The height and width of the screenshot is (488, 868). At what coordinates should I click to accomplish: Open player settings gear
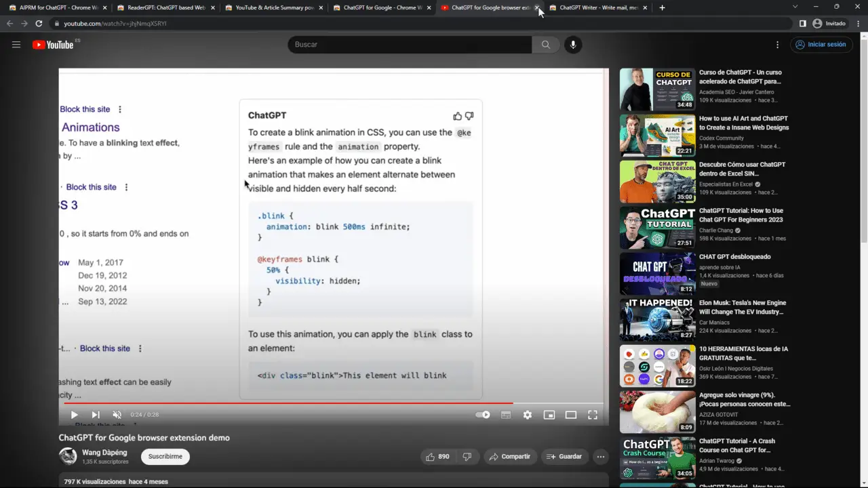528,415
